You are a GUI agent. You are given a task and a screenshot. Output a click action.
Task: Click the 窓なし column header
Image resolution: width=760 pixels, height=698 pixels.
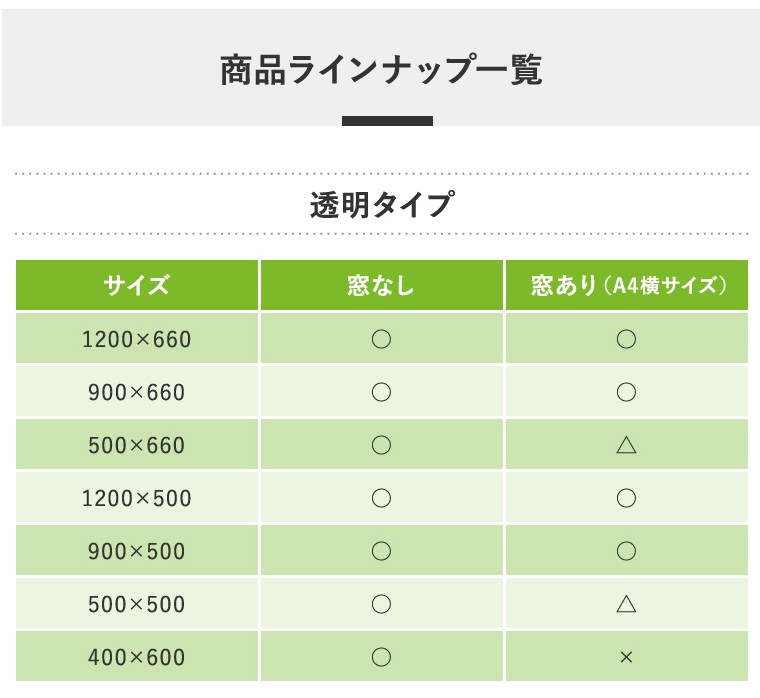coord(381,286)
